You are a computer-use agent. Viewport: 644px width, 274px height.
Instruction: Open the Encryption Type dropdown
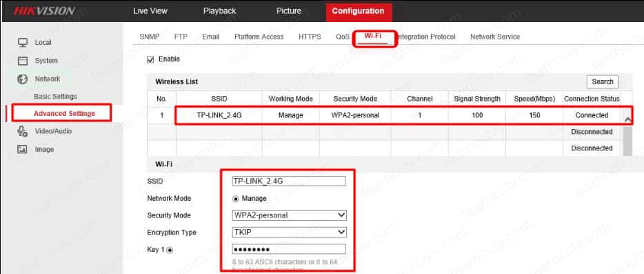[289, 233]
